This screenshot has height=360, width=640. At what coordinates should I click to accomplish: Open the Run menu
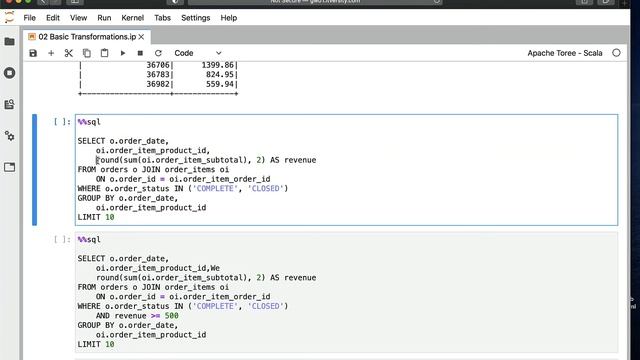pos(104,18)
